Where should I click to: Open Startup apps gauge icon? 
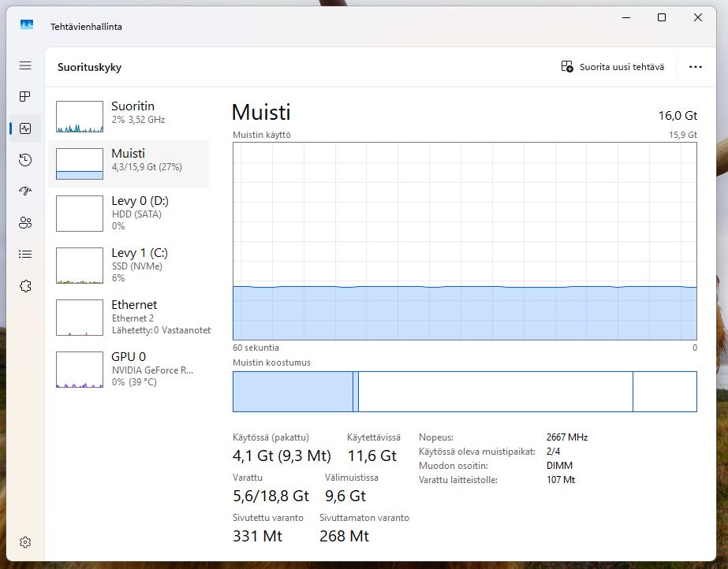pyautogui.click(x=25, y=191)
